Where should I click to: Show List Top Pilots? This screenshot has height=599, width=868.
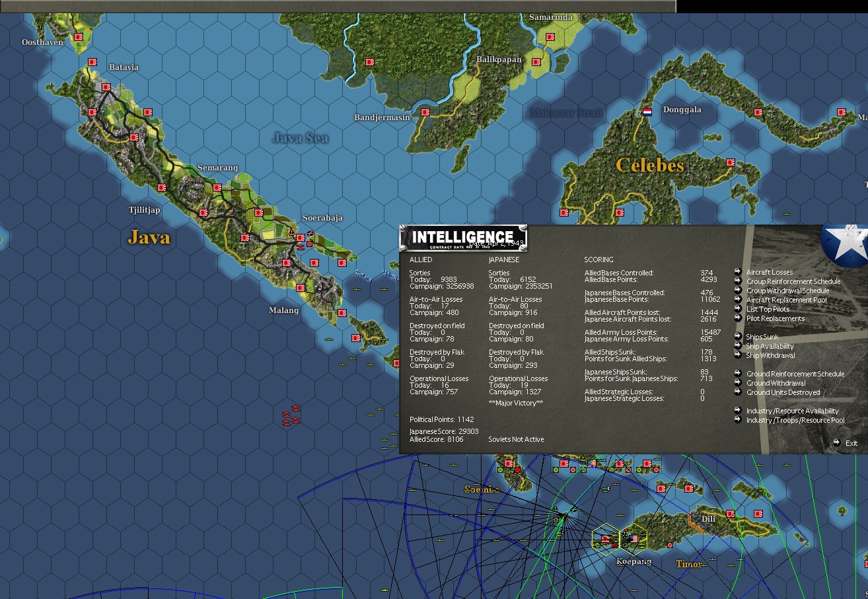tap(768, 309)
